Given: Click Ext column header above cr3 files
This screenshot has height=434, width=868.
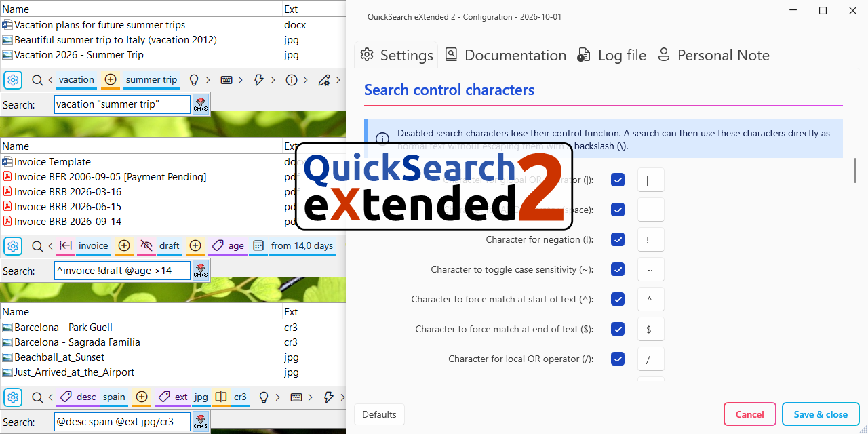Looking at the screenshot, I should [x=314, y=312].
